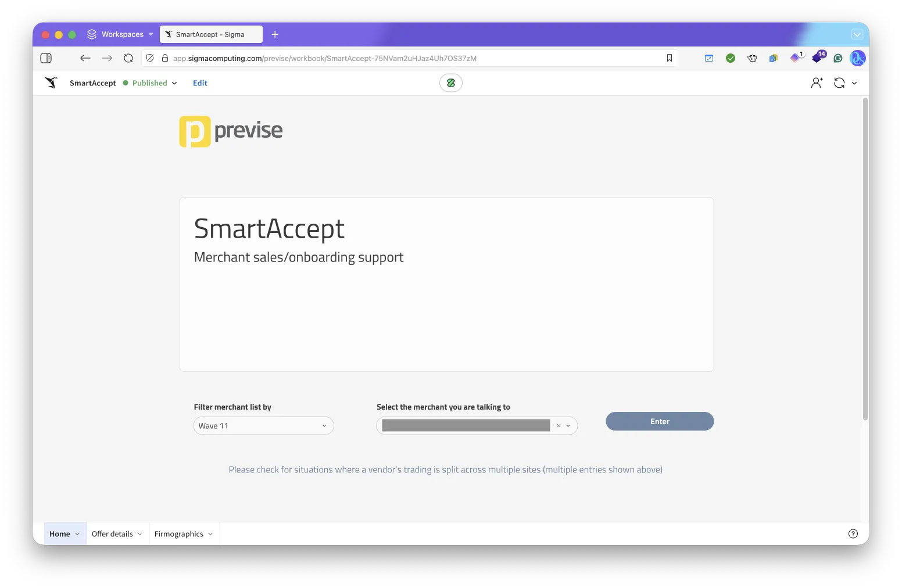Click the Grammarly extension icon
The width and height of the screenshot is (902, 588).
[x=837, y=58]
